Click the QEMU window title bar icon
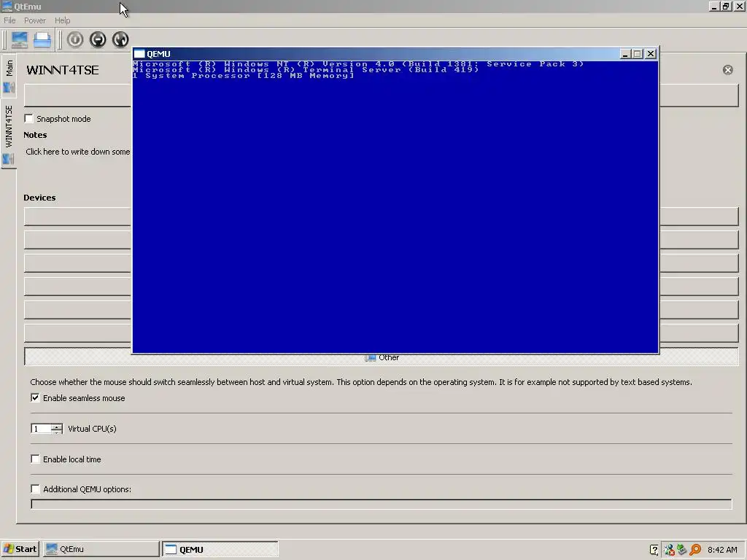747x560 pixels. point(139,54)
